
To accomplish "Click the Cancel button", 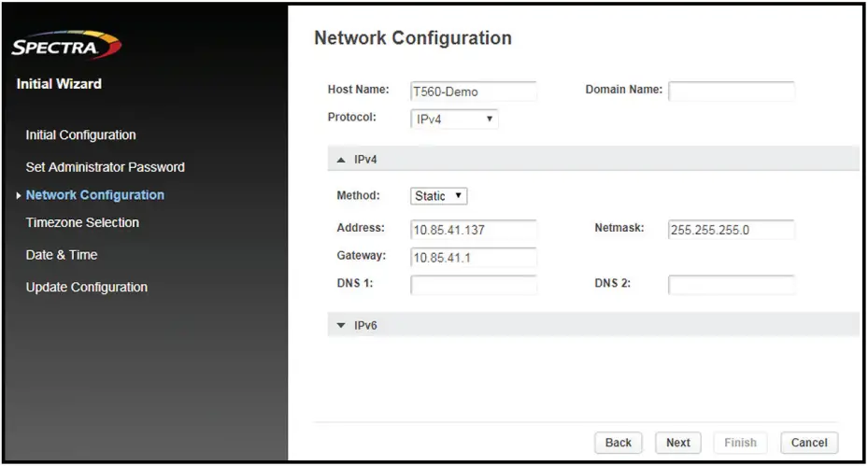I will 809,443.
